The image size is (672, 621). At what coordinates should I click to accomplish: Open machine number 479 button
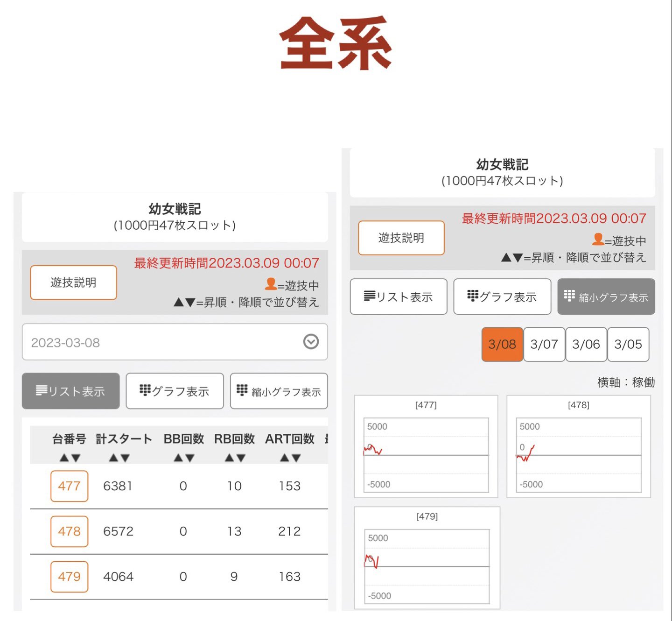click(x=69, y=577)
